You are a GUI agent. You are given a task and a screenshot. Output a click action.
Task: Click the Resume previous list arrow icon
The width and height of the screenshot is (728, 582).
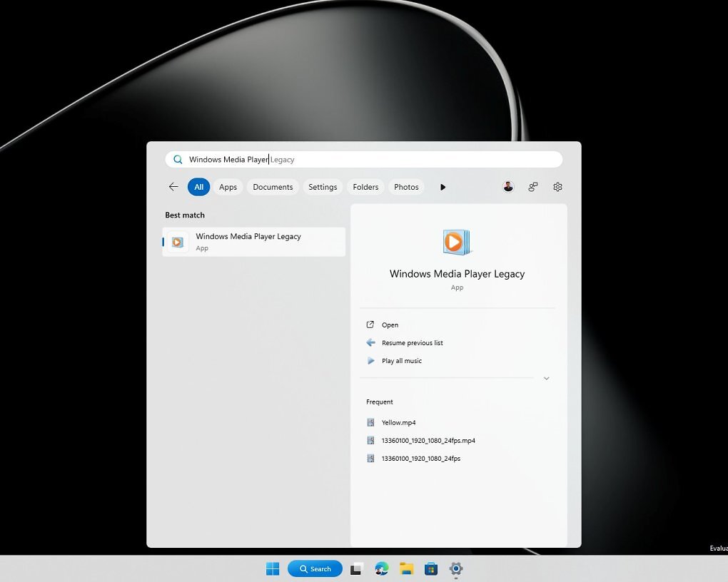pos(370,342)
